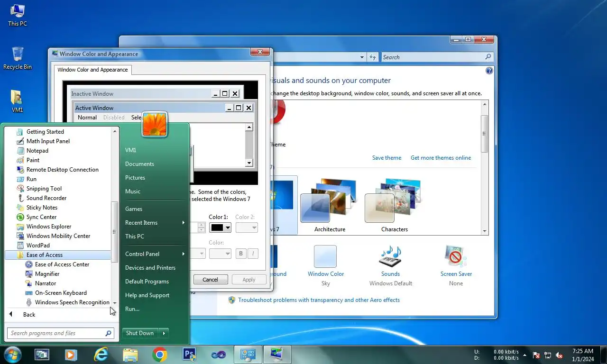This screenshot has height=364, width=607.
Task: Open Troubleshoot transparency and Aero effects link
Action: [319, 300]
